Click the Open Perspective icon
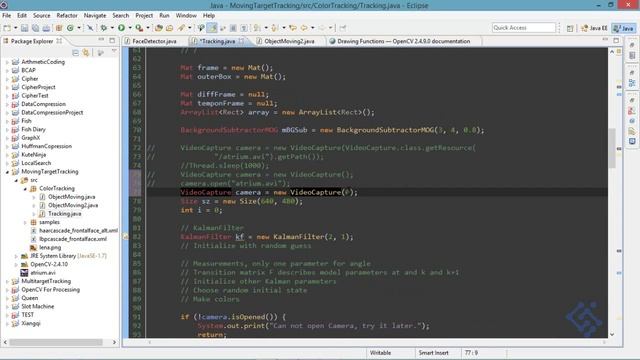This screenshot has width=640, height=360. click(570, 28)
